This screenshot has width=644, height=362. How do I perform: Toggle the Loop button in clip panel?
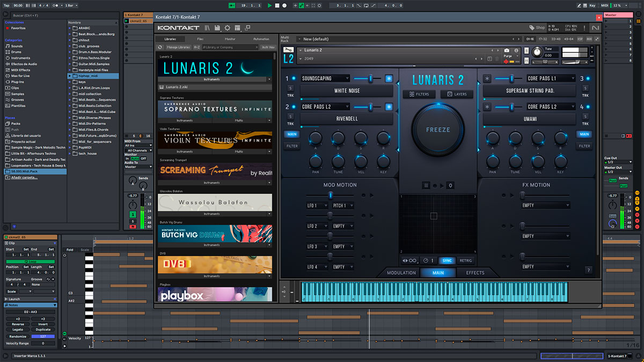click(31, 262)
